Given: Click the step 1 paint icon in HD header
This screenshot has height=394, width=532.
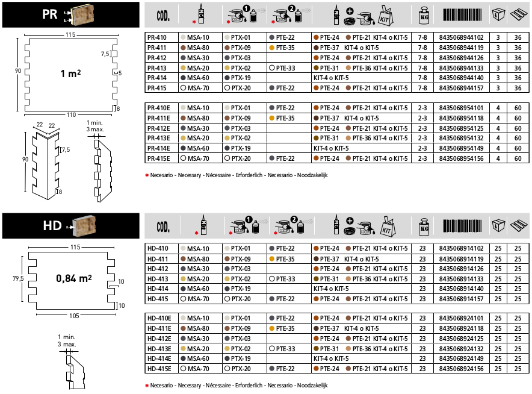Looking at the screenshot, I should (247, 225).
